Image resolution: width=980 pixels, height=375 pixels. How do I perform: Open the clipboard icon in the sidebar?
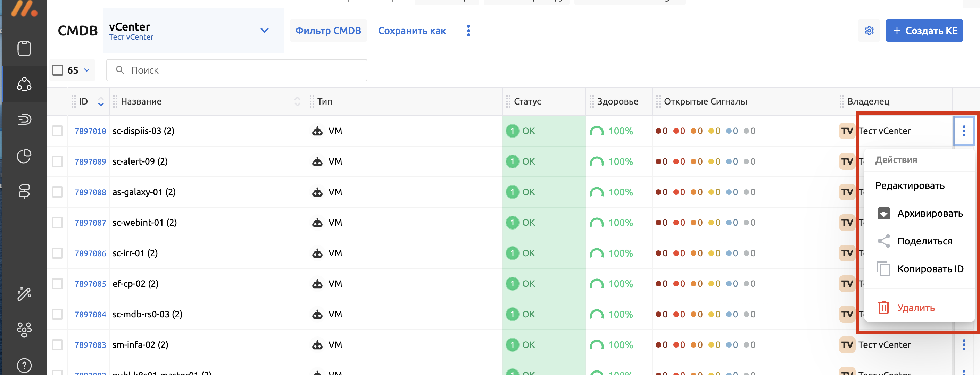(x=24, y=48)
